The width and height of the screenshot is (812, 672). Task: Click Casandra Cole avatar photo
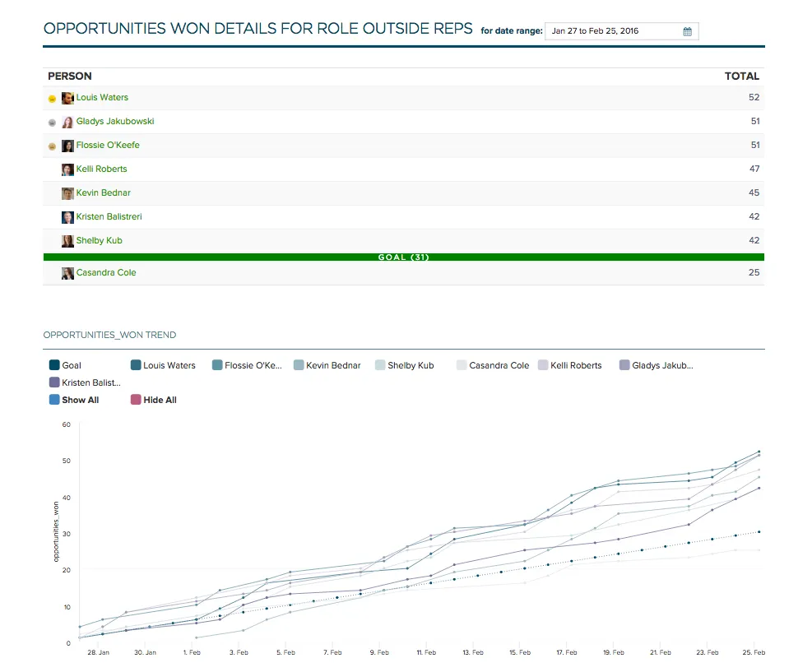[x=67, y=273]
